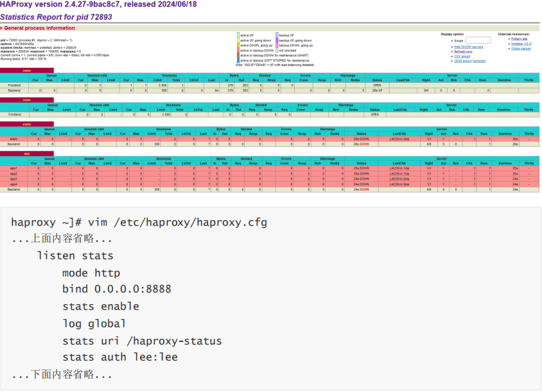Click the '26s DOWN' status of static server
The width and height of the screenshot is (542, 392).
(x=361, y=139)
